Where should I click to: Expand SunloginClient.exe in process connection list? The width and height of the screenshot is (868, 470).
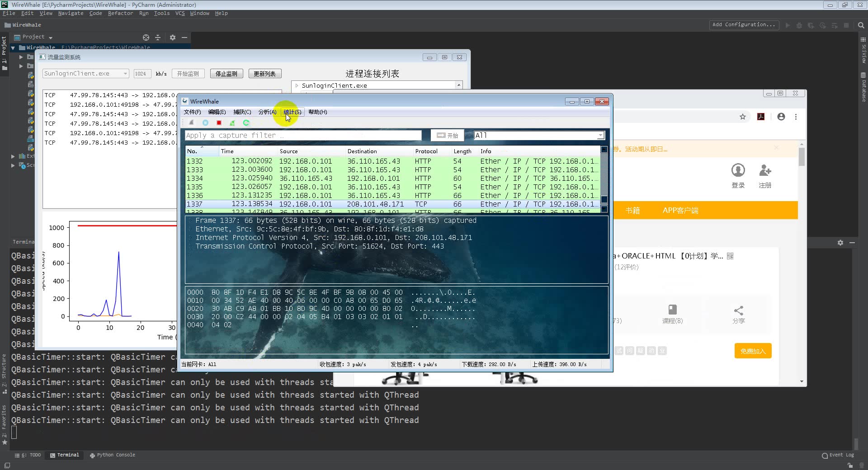[x=297, y=85]
